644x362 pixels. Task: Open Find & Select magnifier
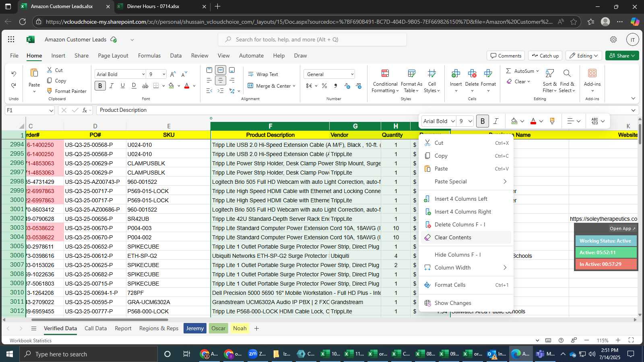click(x=567, y=73)
